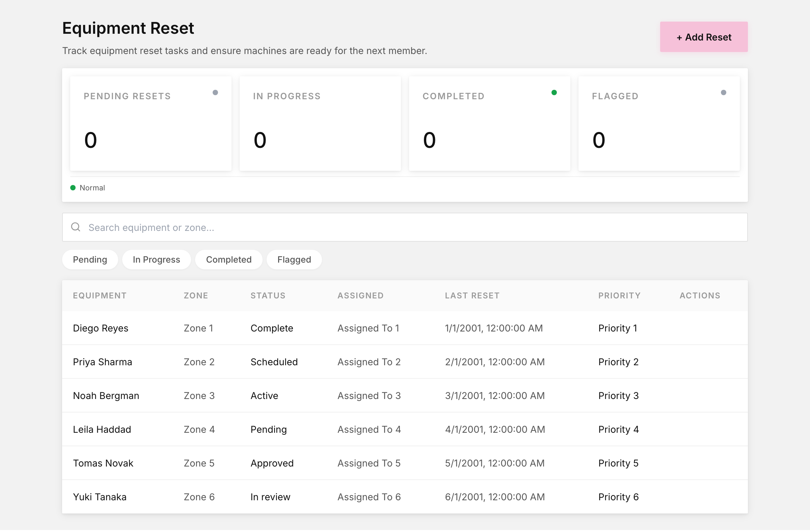Toggle the In Progress filter chip
Screen dimensions: 810x532
coord(156,260)
